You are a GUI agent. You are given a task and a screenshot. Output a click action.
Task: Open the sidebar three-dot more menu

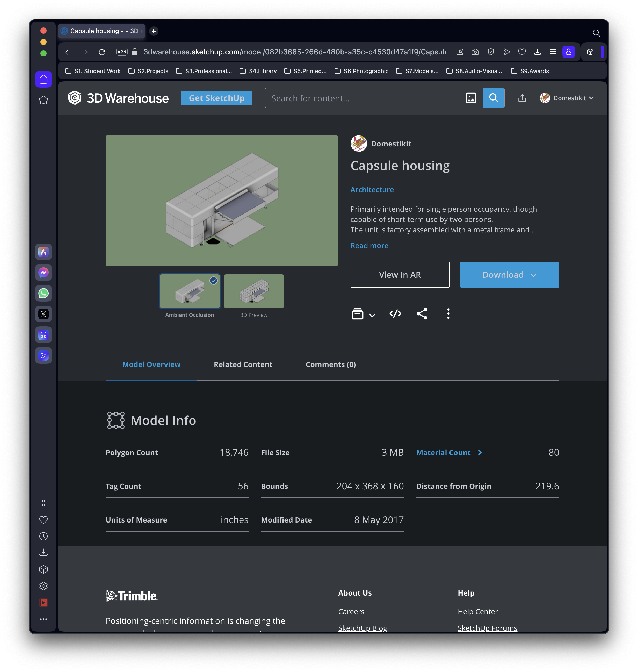[44, 619]
